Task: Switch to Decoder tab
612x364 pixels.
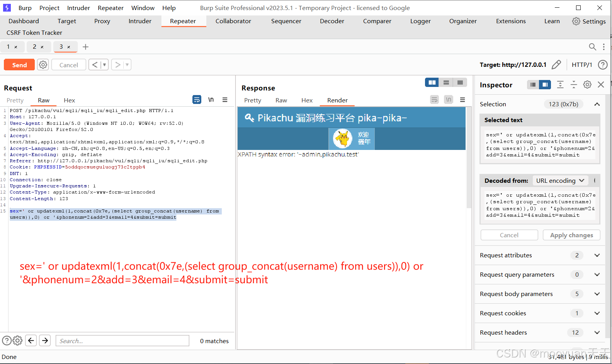Action: pyautogui.click(x=332, y=21)
